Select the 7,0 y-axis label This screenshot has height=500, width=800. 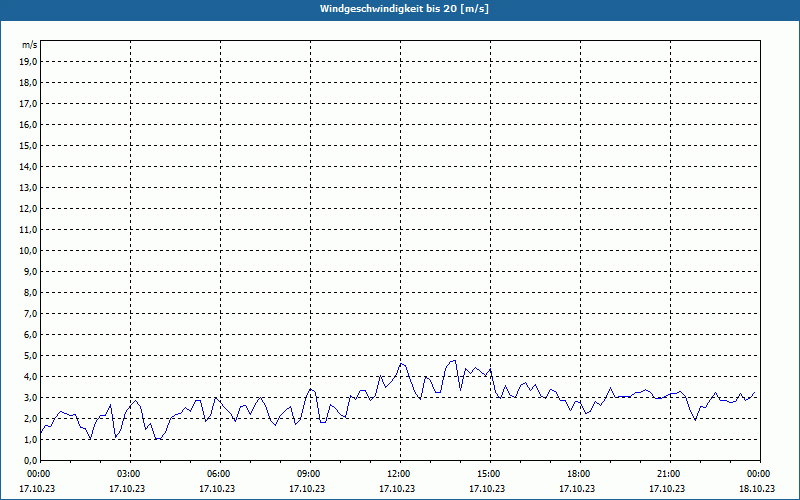tap(30, 313)
